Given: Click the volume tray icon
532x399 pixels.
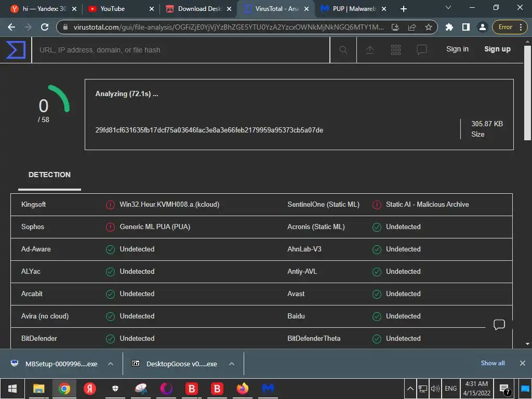Looking at the screenshot, I should 435,389.
